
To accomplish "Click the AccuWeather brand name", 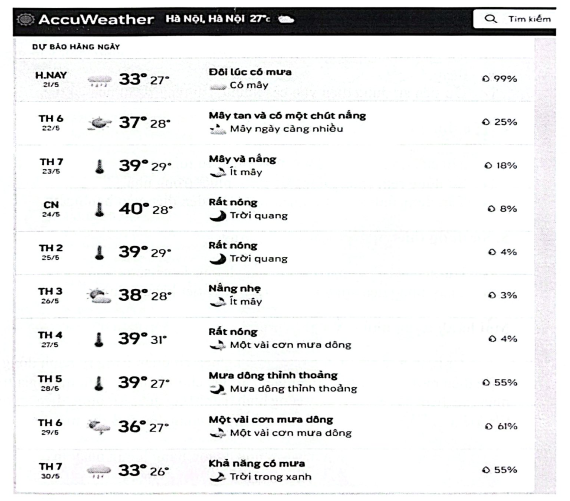I will coord(96,19).
